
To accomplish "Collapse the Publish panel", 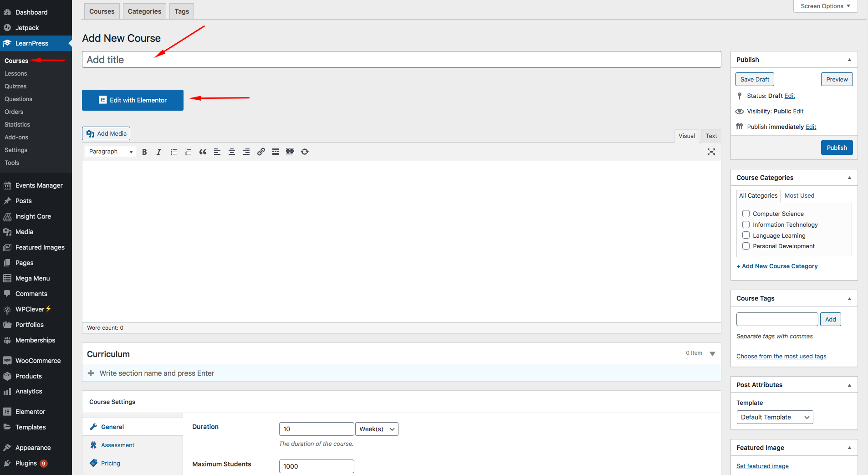I will (x=849, y=60).
